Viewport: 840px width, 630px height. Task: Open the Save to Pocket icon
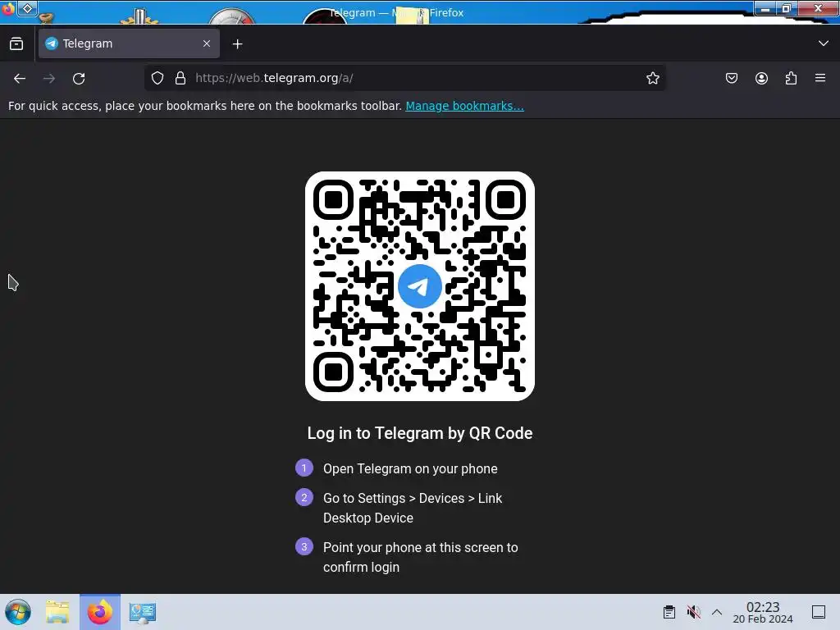coord(731,78)
